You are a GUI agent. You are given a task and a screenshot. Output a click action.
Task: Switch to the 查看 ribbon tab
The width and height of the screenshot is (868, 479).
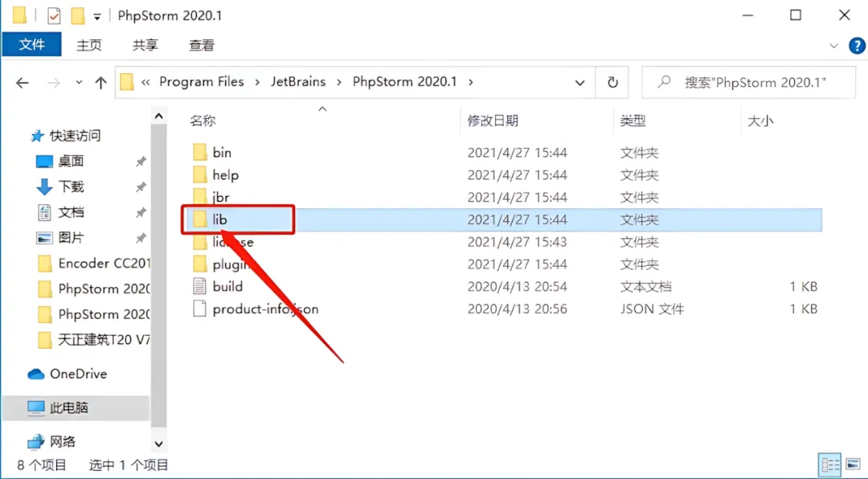[201, 45]
